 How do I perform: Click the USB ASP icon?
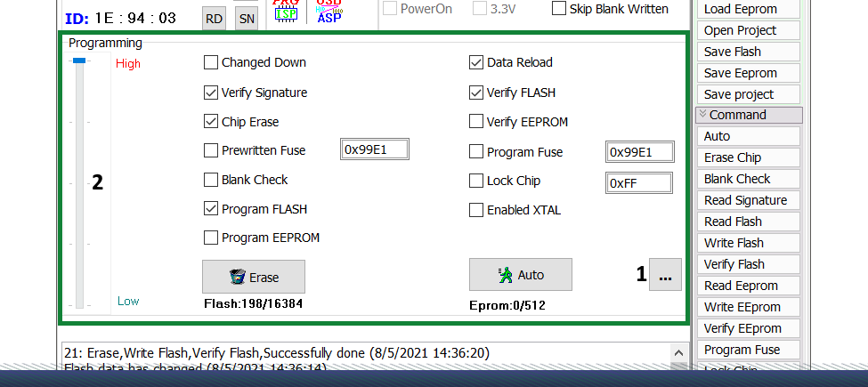329,11
